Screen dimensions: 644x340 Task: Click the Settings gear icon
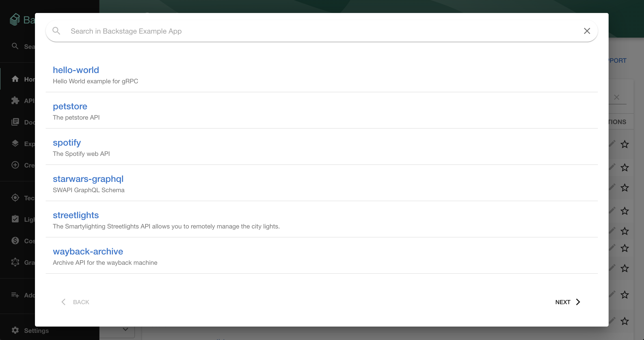15,330
